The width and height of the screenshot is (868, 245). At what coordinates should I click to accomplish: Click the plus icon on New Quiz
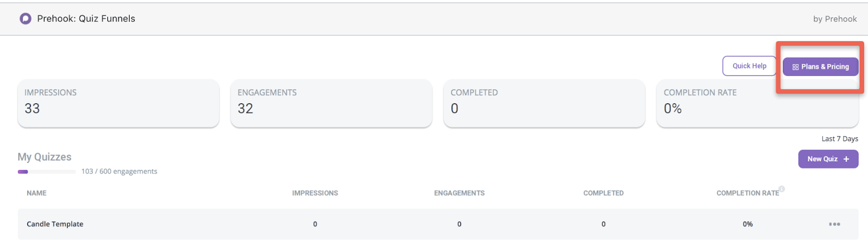coord(846,159)
